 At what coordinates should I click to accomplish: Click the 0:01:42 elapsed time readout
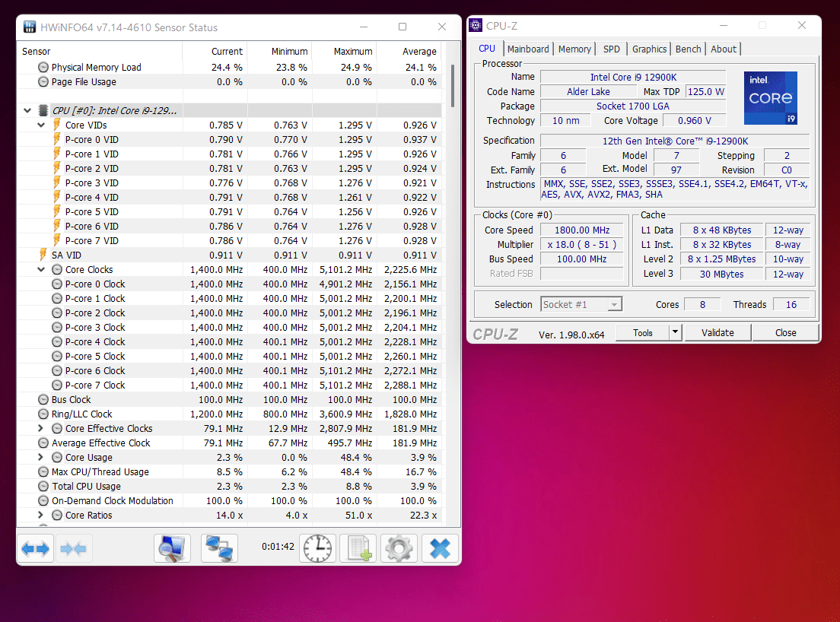[278, 547]
